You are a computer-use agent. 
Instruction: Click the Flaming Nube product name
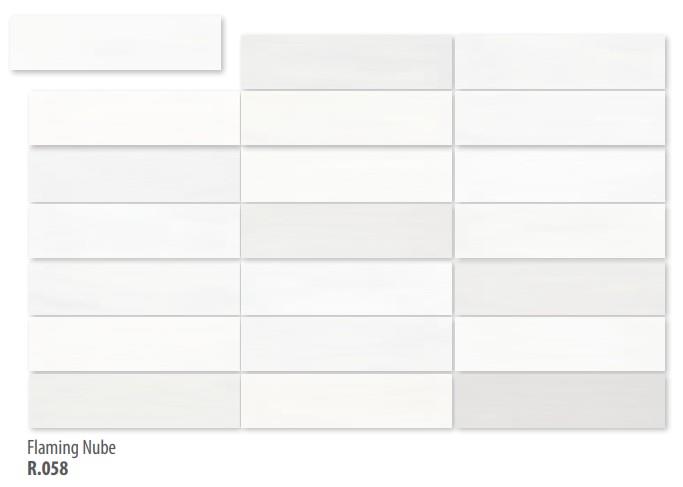click(x=71, y=447)
